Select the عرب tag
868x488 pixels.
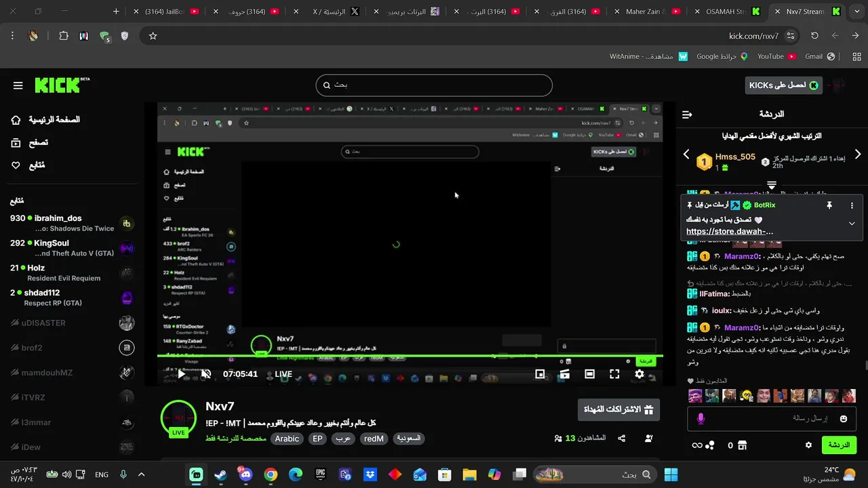(343, 439)
